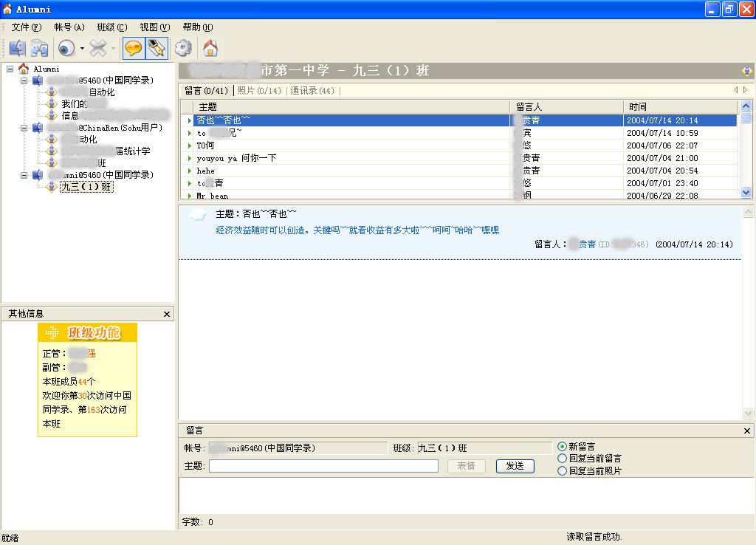
Task: Click the message list scroll-up arrow
Action: 746,106
